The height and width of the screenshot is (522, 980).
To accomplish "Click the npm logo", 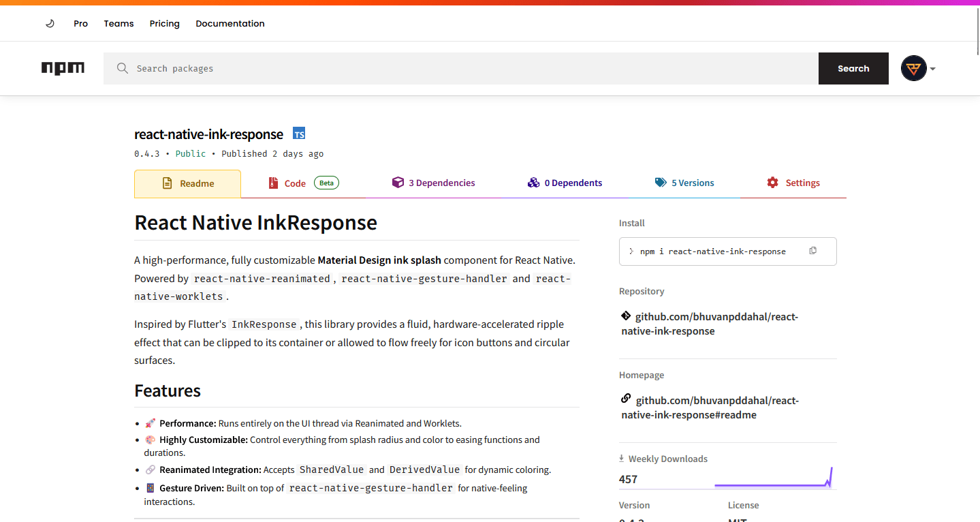I will click(63, 68).
